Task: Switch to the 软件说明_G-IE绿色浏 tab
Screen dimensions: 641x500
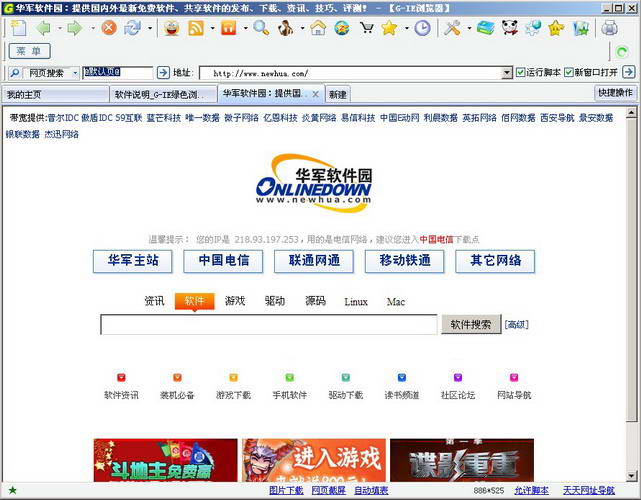Action: point(163,94)
